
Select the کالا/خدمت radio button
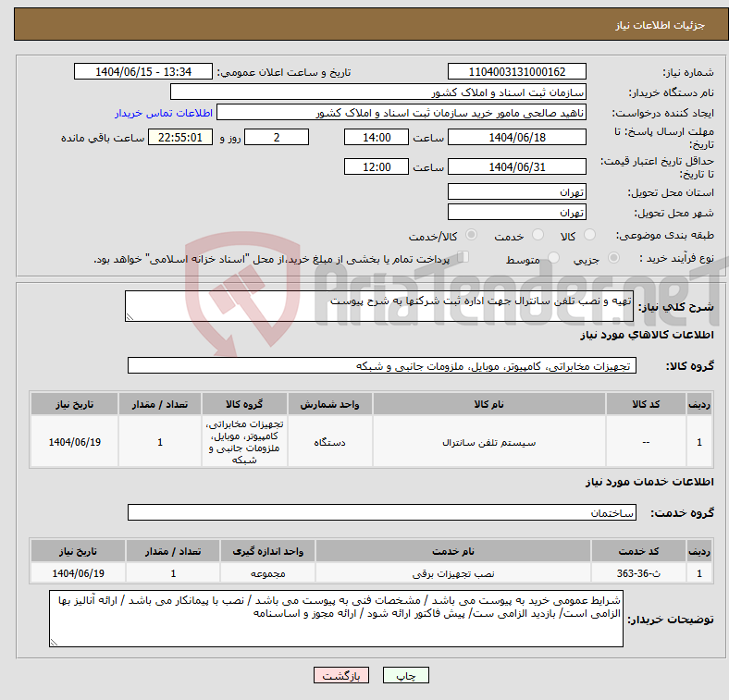pyautogui.click(x=471, y=235)
